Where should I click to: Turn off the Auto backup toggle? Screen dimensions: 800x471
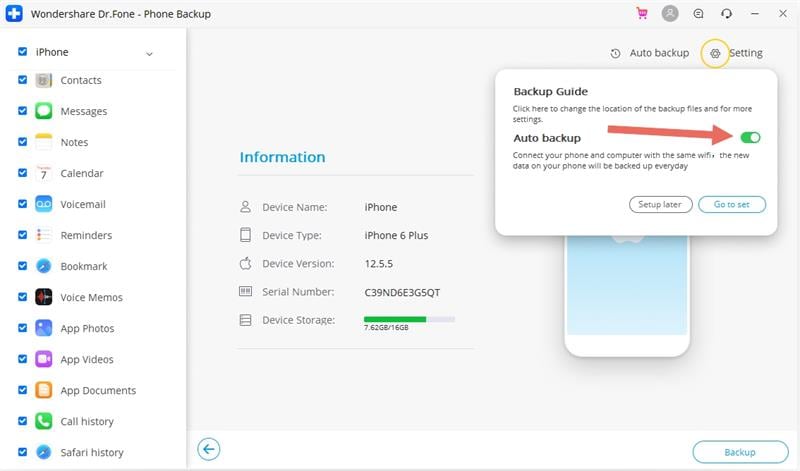pyautogui.click(x=751, y=137)
